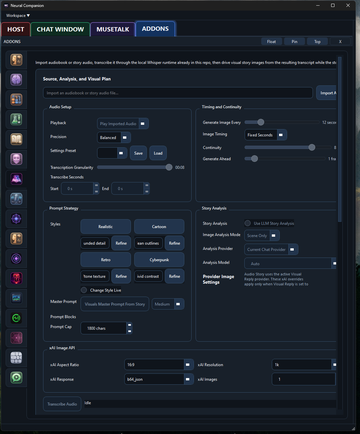Open the open-book addon icon in sidebar
The width and height of the screenshot is (360, 434).
(x=16, y=139)
